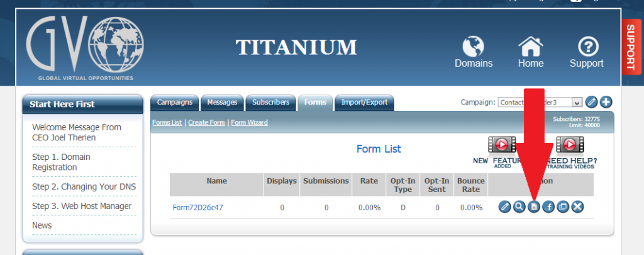
Task: Open the Subscribers tab
Action: (x=270, y=102)
